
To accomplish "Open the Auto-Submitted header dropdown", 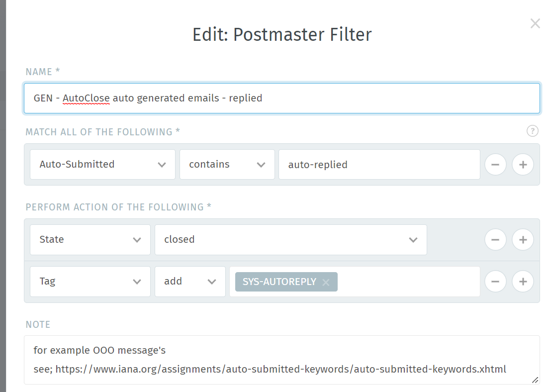I will pos(102,164).
